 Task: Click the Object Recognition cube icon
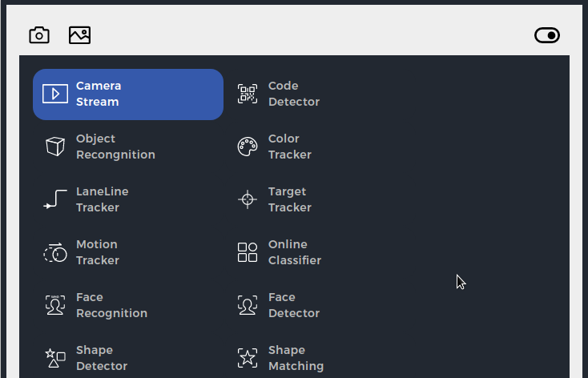pos(54,147)
